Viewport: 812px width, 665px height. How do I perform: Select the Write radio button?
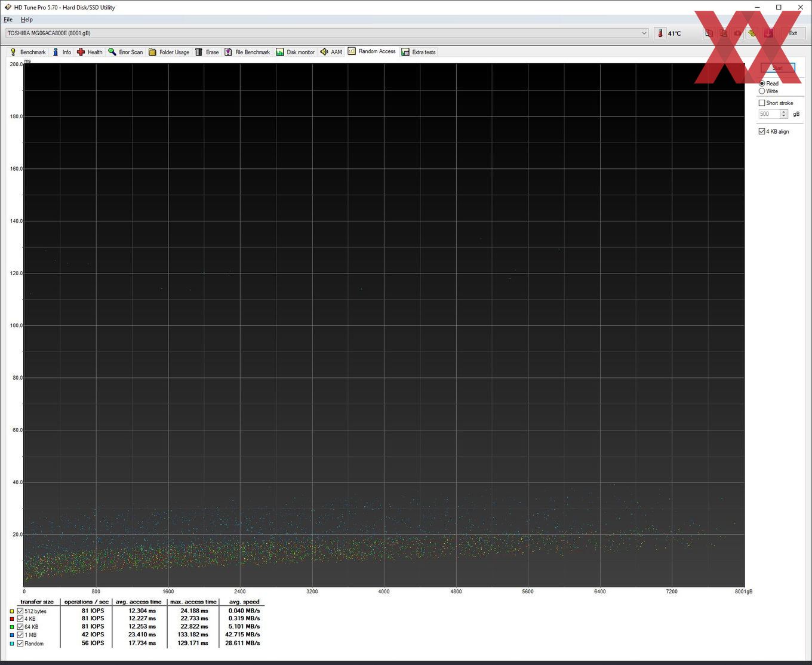tap(762, 91)
